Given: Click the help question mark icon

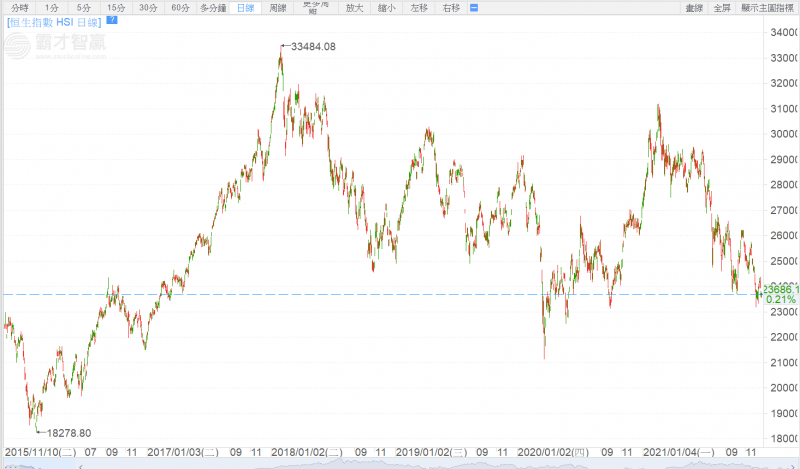Looking at the screenshot, I should point(111,19).
